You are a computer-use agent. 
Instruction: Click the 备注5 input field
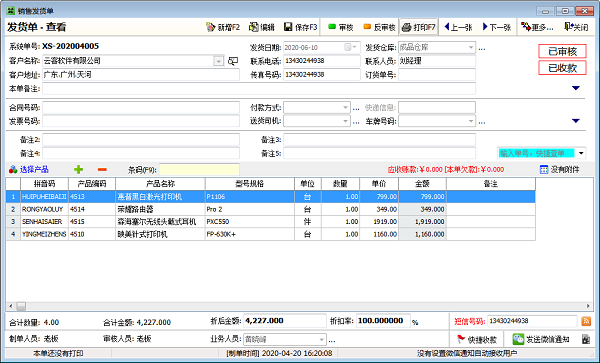380,153
